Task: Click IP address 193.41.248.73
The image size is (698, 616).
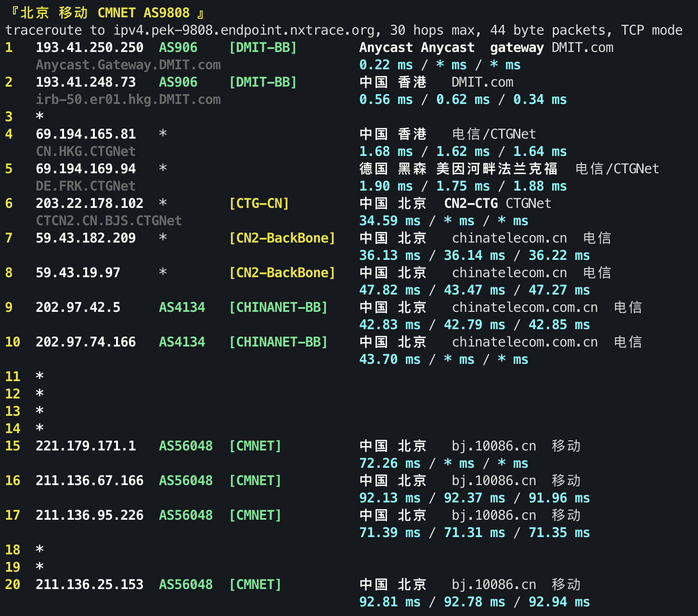Action: 86,82
